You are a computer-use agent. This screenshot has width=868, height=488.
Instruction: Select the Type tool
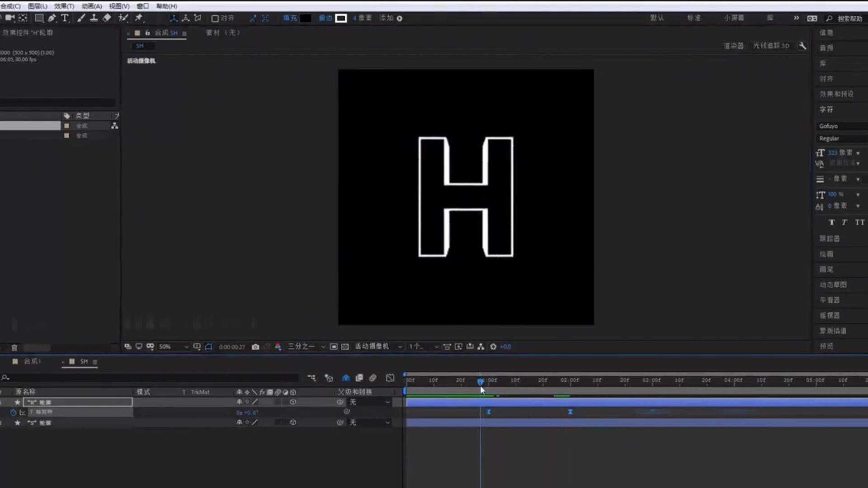pyautogui.click(x=65, y=18)
